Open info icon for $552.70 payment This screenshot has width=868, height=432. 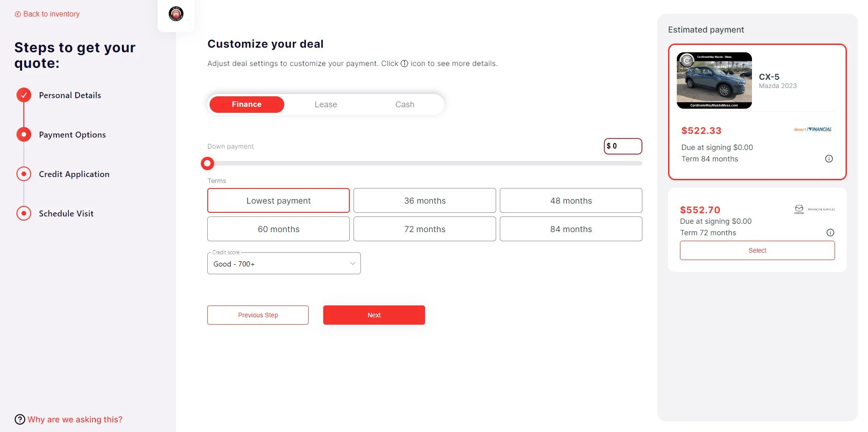(830, 233)
